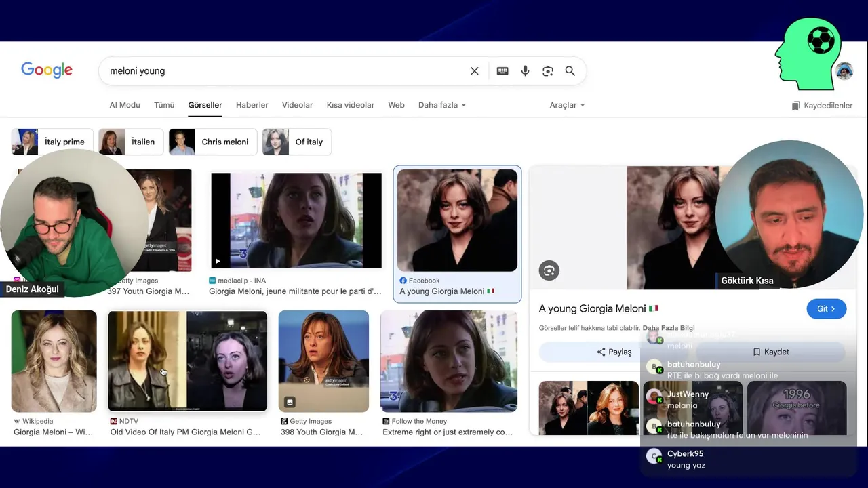Open Getty Images 398 Youth thumbnail

pyautogui.click(x=323, y=361)
